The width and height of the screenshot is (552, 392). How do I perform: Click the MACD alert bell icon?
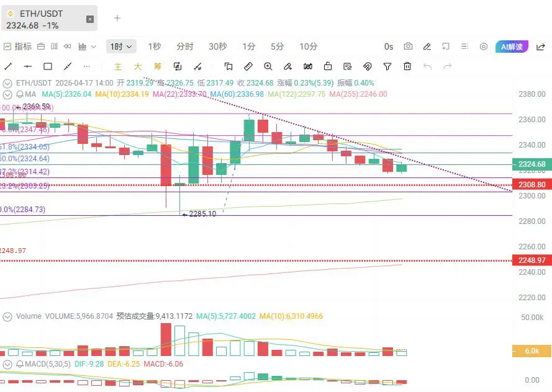coord(20,364)
